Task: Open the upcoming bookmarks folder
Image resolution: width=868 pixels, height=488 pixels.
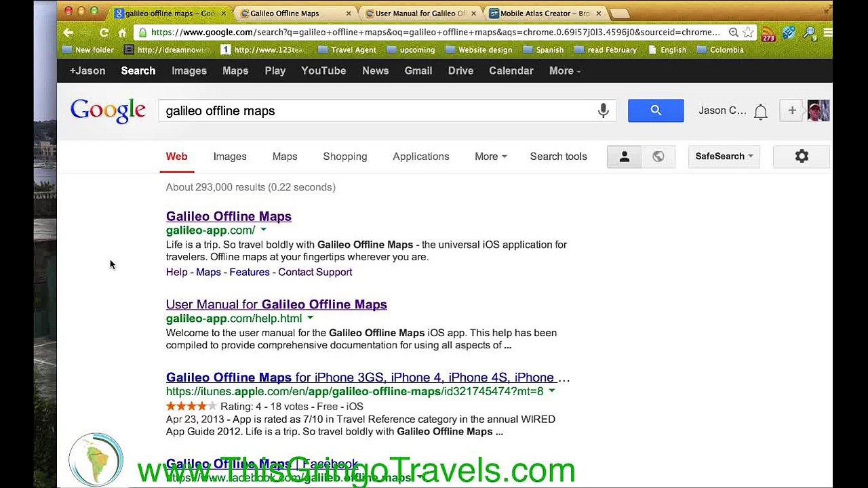Action: 410,50
